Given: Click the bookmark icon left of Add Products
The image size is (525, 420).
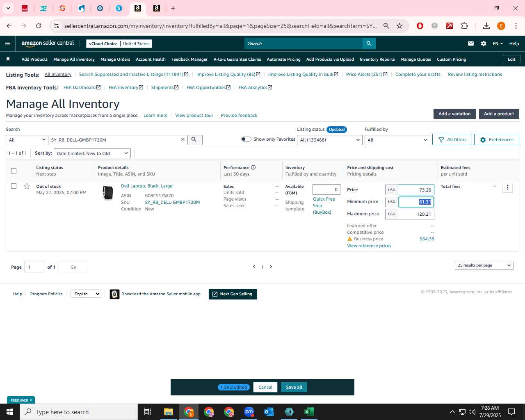Looking at the screenshot, I should (x=8, y=59).
